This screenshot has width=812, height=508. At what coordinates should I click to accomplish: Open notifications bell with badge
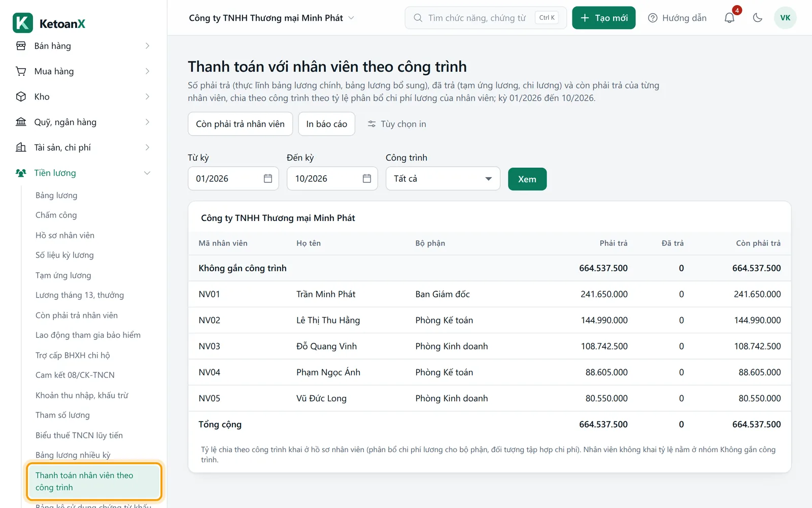[729, 18]
